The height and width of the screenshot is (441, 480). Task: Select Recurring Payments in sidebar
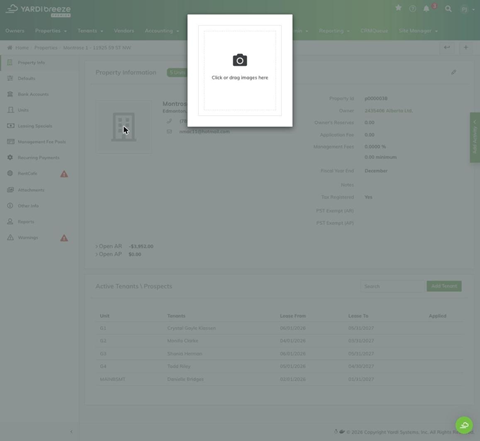pos(39,158)
